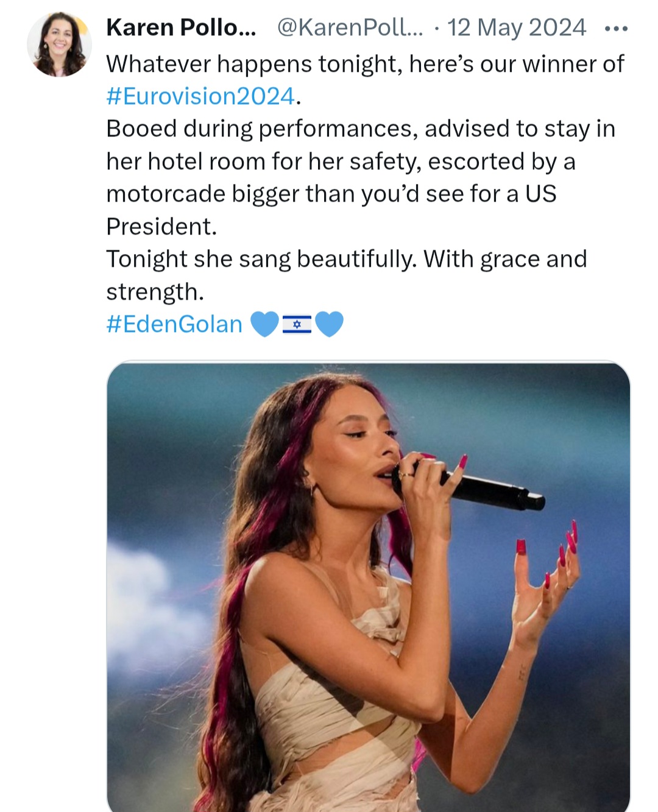Click the Israeli flag emoji
The width and height of the screenshot is (658, 812).
(297, 325)
